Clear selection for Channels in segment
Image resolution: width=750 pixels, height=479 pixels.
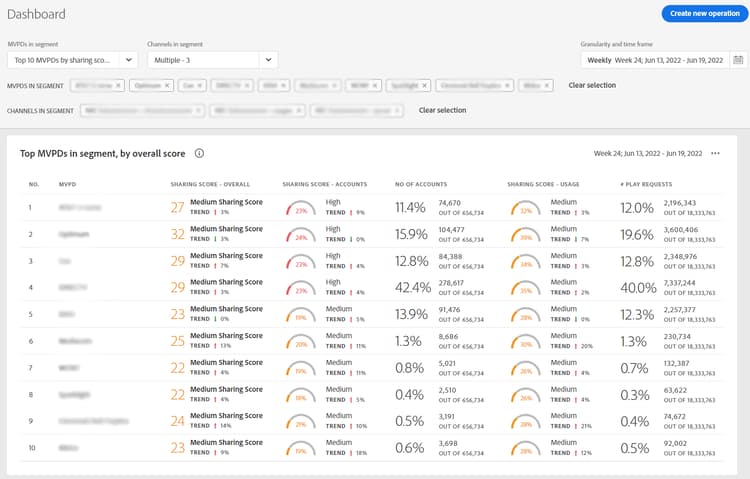click(x=442, y=110)
